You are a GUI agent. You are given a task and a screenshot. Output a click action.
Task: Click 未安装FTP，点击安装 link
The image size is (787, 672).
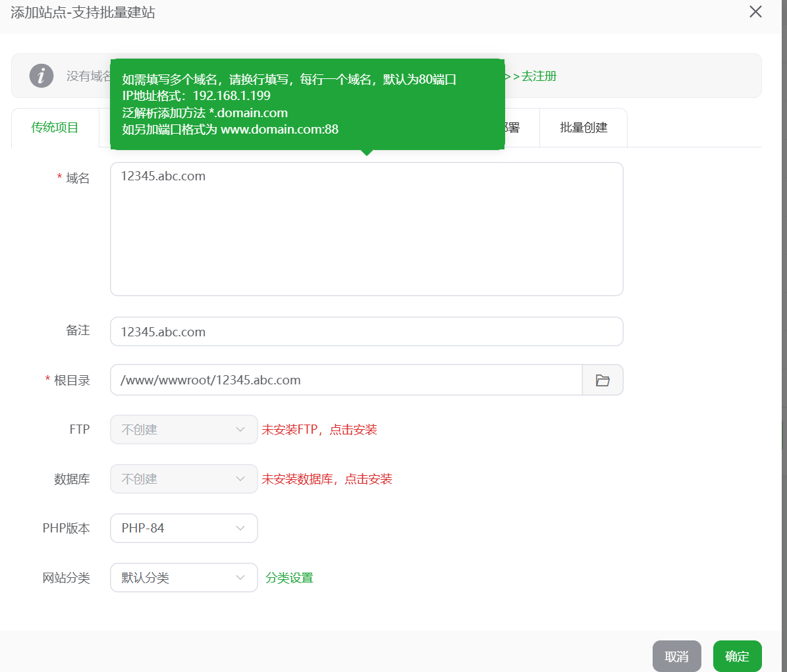click(x=319, y=430)
